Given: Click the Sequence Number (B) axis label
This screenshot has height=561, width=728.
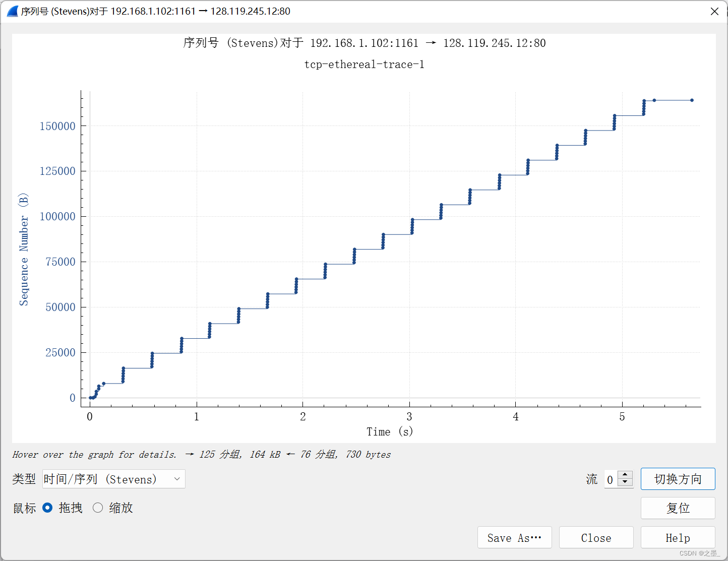Looking at the screenshot, I should (x=24, y=249).
